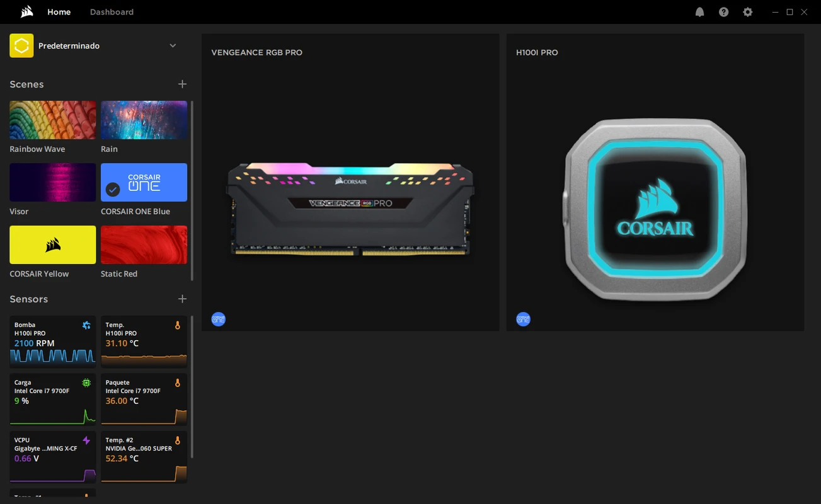Open the help icon in the title bar
821x504 pixels.
tap(723, 11)
